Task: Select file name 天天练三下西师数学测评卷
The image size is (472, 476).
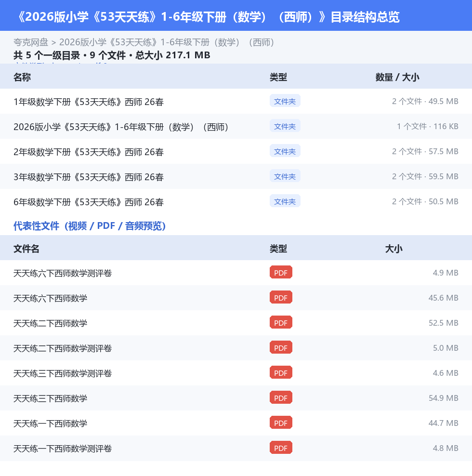Action: pyautogui.click(x=63, y=373)
